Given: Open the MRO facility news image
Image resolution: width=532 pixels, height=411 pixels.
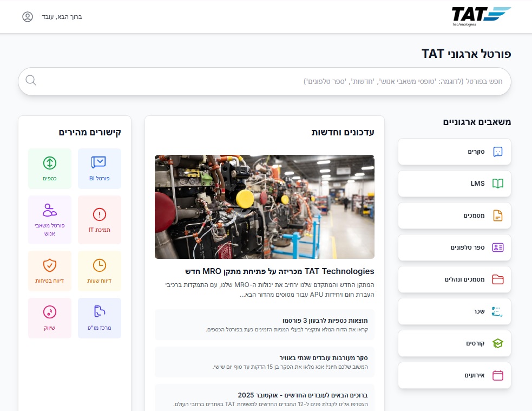Looking at the screenshot, I should 264,207.
